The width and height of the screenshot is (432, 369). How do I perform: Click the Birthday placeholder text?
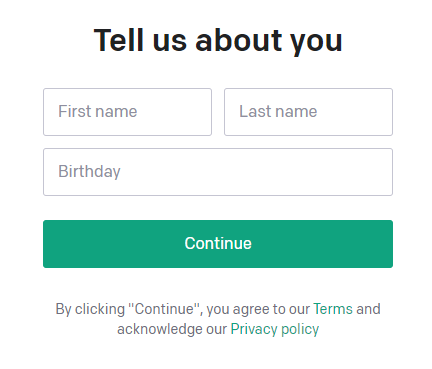click(89, 172)
